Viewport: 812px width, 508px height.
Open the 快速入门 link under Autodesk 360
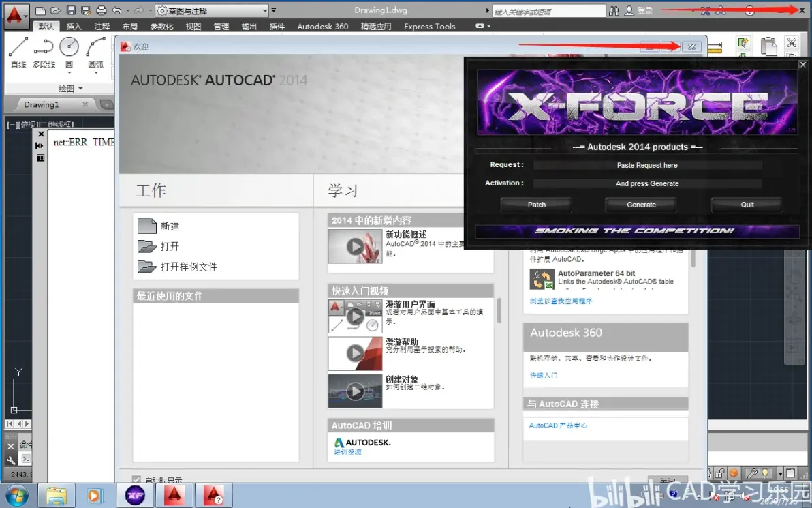pos(543,375)
